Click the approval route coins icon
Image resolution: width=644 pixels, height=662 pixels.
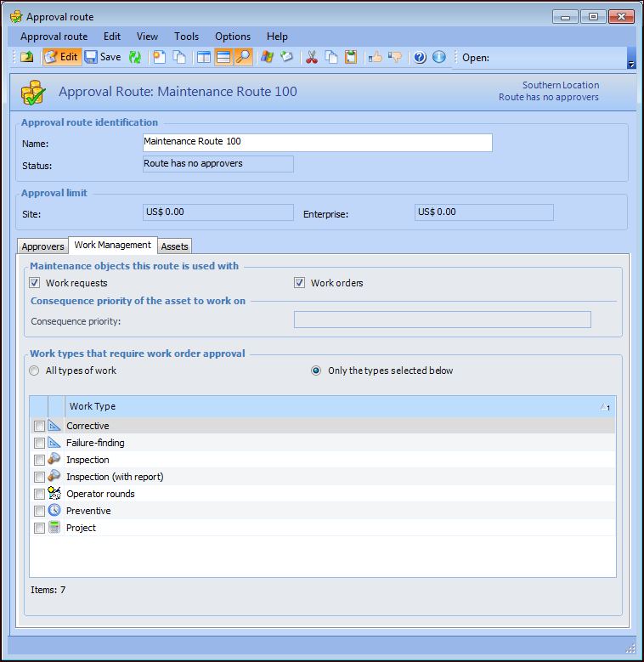click(x=33, y=92)
